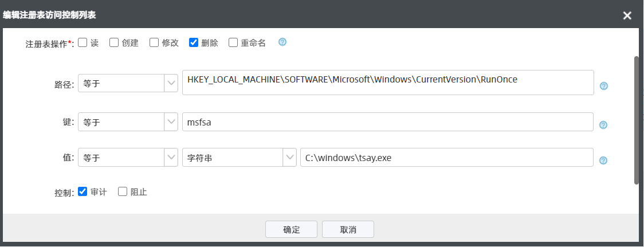Click the dialog's vertical scrollbar
644x247 pixels.
coord(636,120)
